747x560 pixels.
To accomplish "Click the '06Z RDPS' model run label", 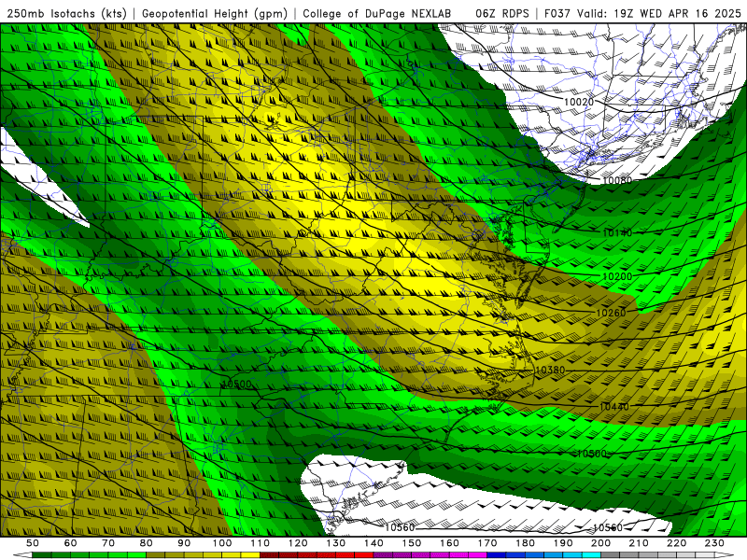I will click(x=501, y=13).
